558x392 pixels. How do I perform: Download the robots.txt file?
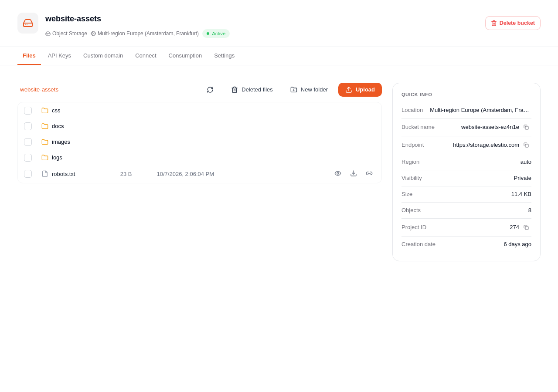coord(354,173)
